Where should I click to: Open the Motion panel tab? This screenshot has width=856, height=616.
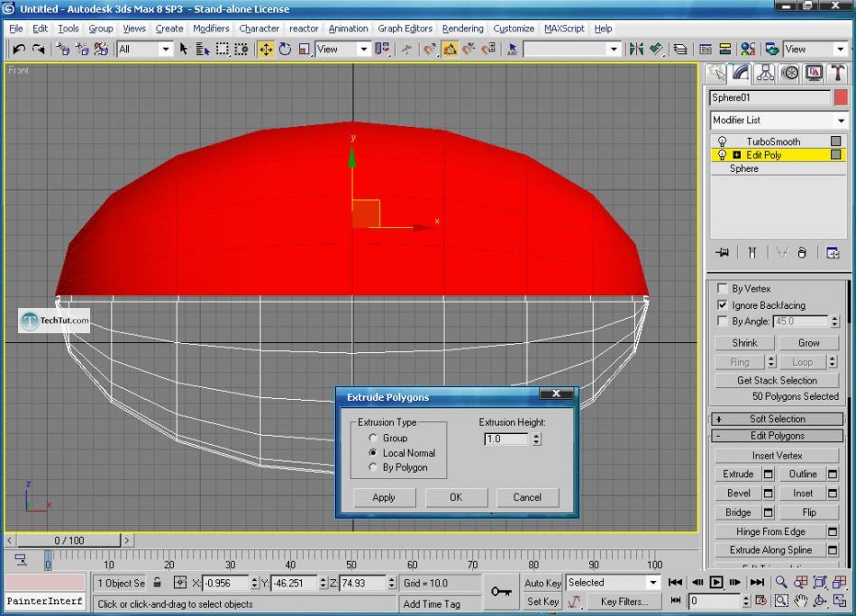tap(790, 74)
